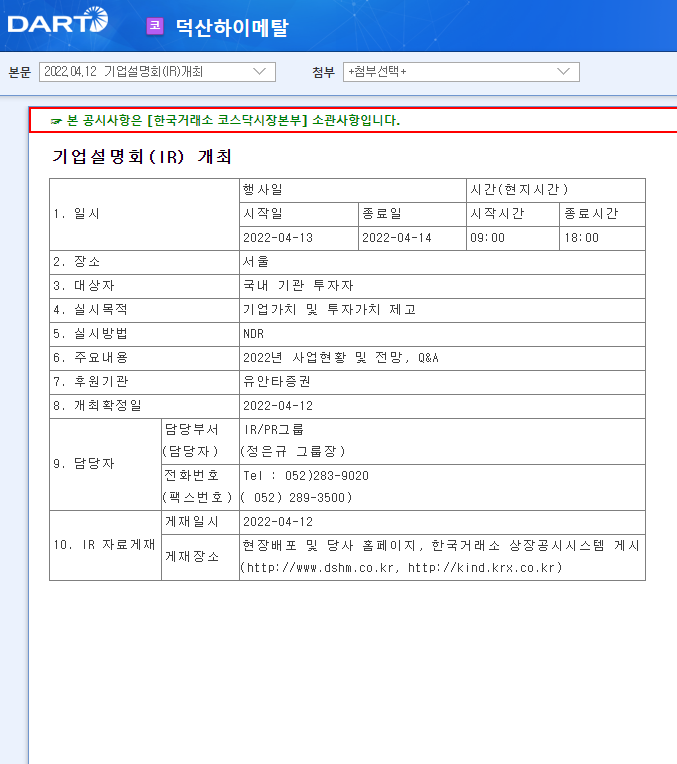Open the 본문 document dropdown

pos(157,72)
